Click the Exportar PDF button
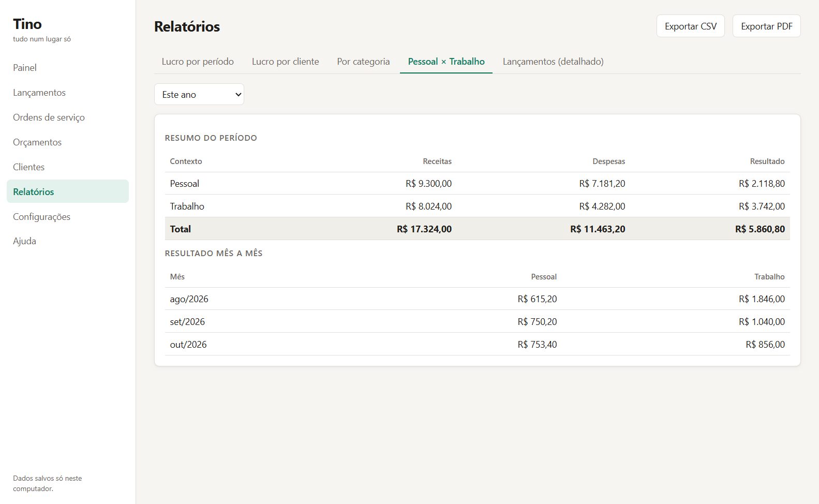 pyautogui.click(x=767, y=26)
